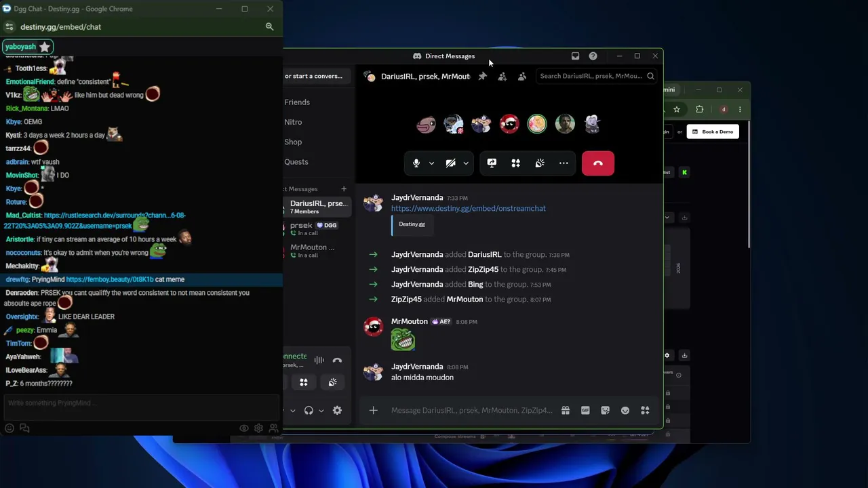The height and width of the screenshot is (488, 868).
Task: Click the green emote image posted by MrMouton
Action: [x=403, y=340]
